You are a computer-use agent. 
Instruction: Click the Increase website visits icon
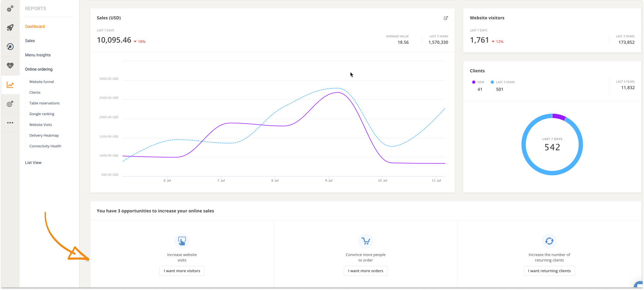[x=182, y=241]
